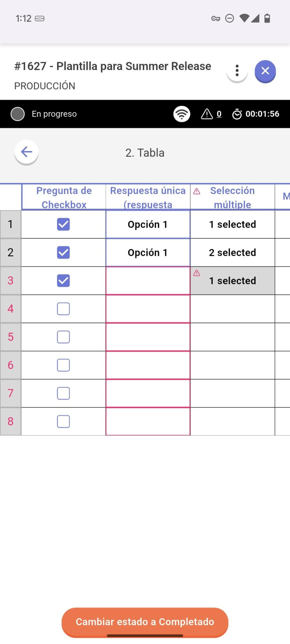Select the Pregunta de Checkbox column header
Viewport: 290px width, 644px height.
(x=64, y=197)
